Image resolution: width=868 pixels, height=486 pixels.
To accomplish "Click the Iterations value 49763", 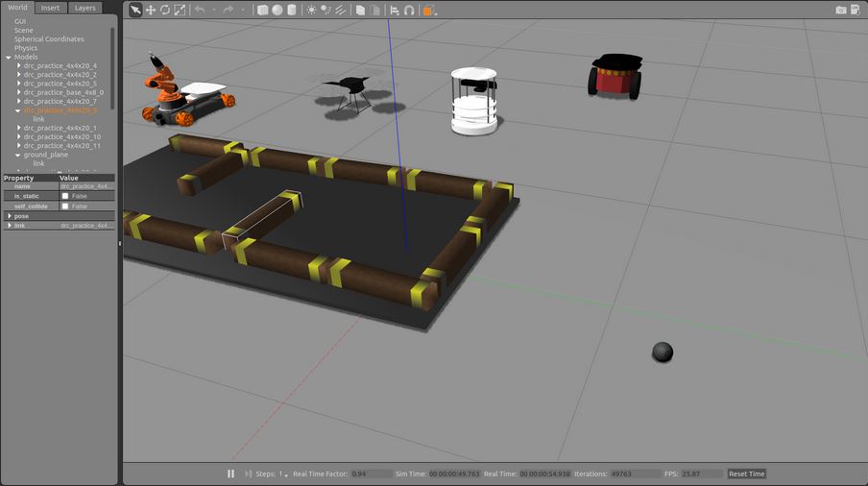I will (x=635, y=474).
